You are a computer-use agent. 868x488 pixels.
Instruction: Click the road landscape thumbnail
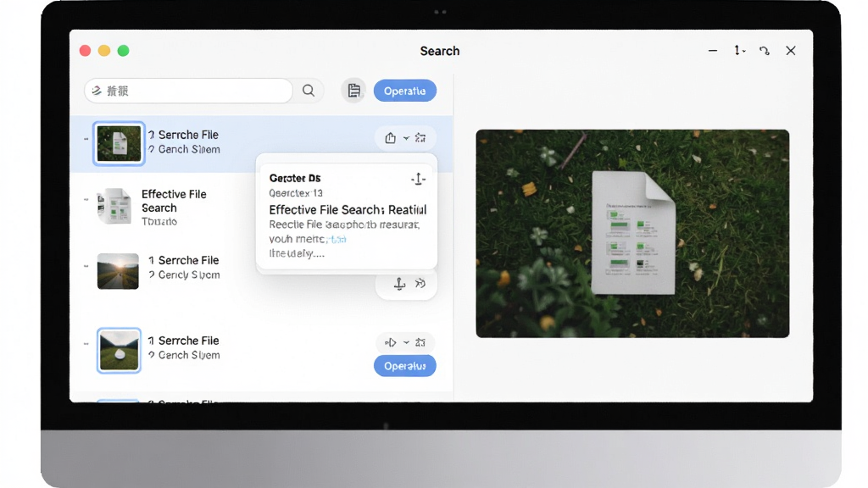click(x=118, y=271)
